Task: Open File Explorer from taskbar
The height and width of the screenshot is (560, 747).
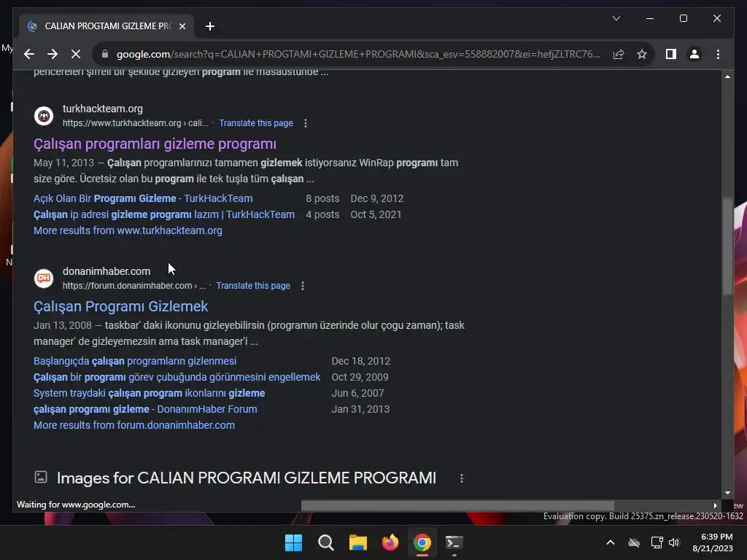Action: (x=357, y=542)
